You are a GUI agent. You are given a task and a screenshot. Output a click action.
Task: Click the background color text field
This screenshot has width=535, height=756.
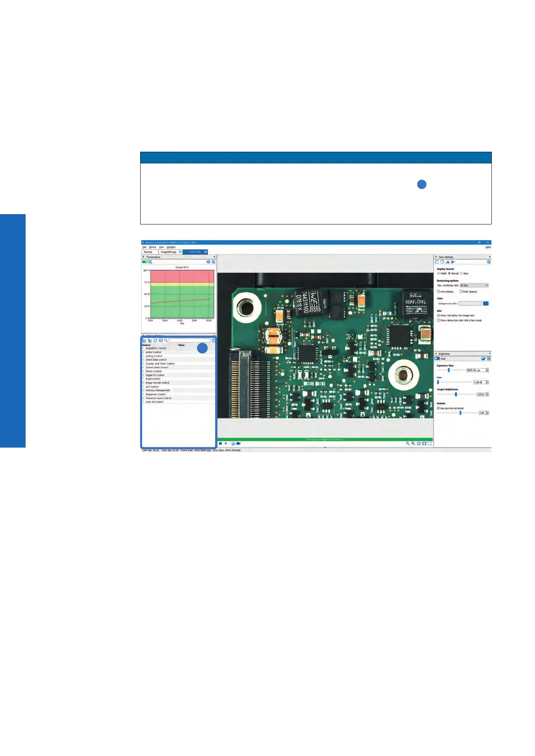(470, 303)
